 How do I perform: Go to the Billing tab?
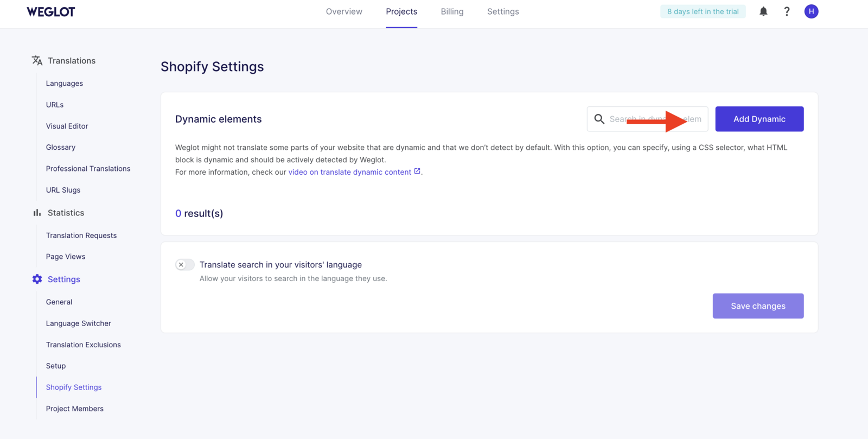pyautogui.click(x=452, y=11)
